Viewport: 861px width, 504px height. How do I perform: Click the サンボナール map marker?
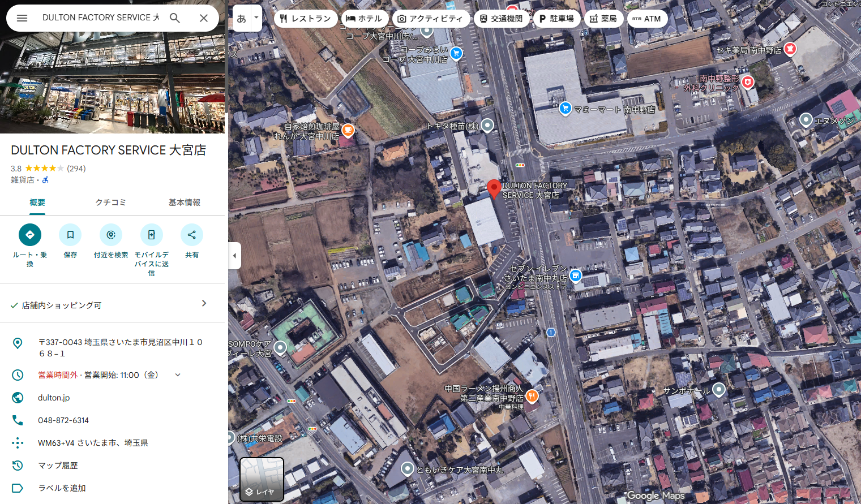(x=718, y=389)
